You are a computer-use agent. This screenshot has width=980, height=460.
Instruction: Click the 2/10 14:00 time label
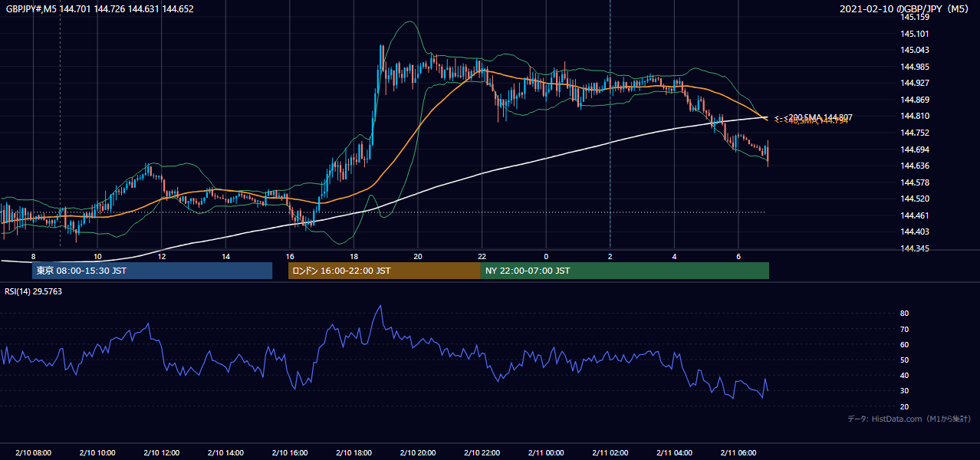(x=225, y=453)
